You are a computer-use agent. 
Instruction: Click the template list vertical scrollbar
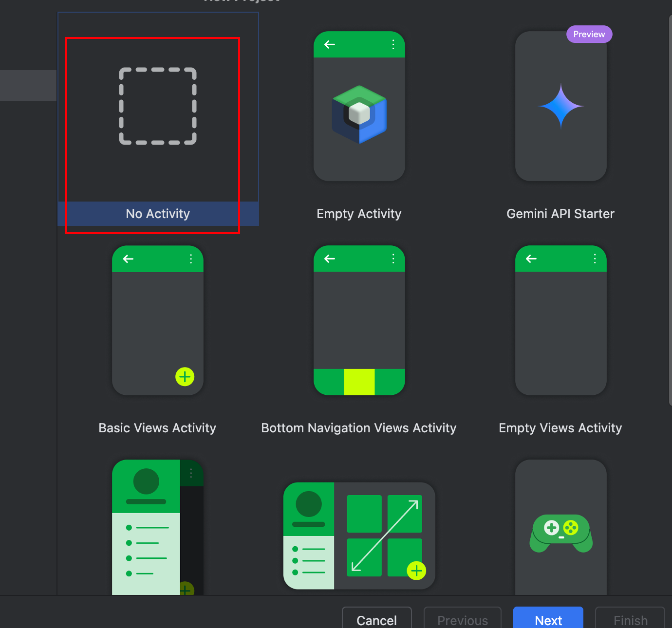pos(670,209)
